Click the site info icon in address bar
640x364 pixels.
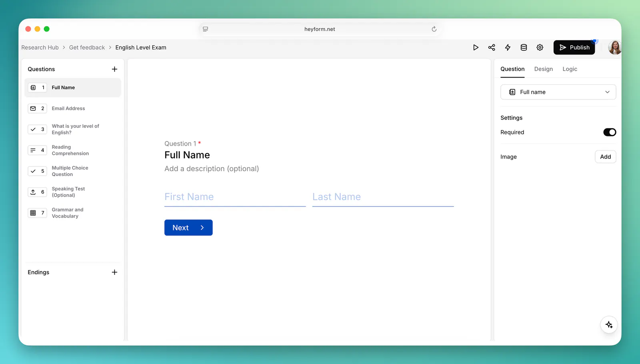coord(205,29)
